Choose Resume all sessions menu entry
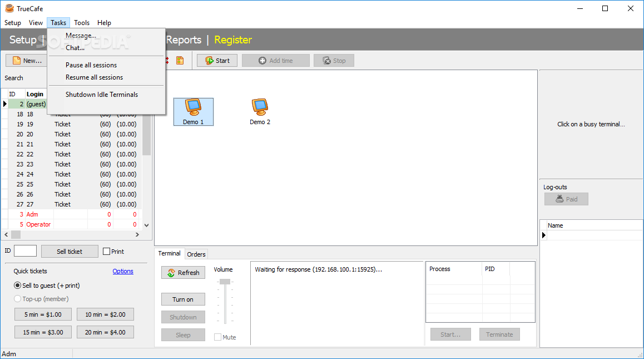The width and height of the screenshot is (644, 359). 106,77
